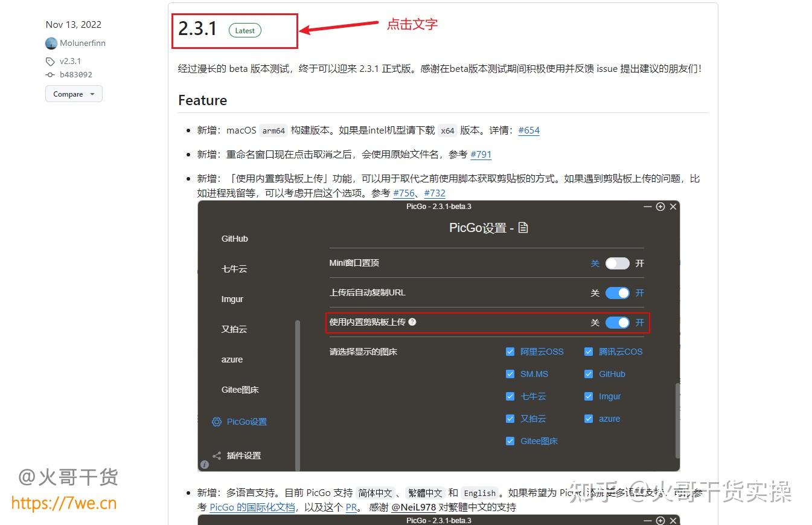Open help tooltip beside 使用内置剪贴板上传
812x525 pixels.
[412, 322]
